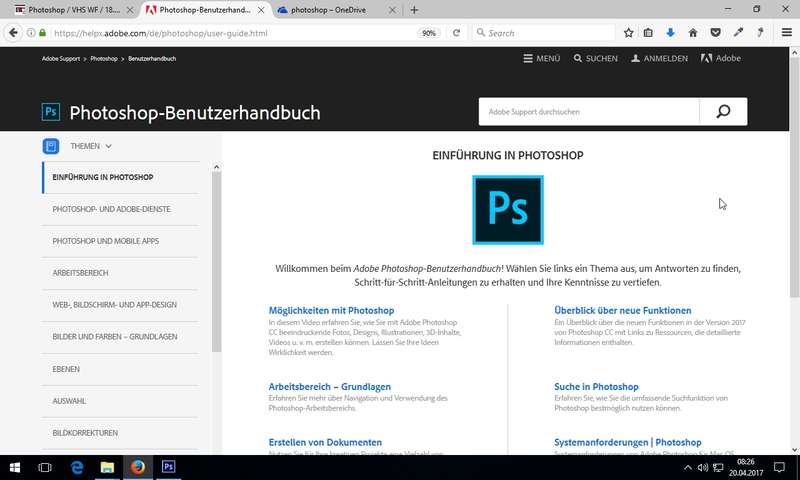
Task: Launch Microsoft Edge from the taskbar
Action: coord(77,467)
